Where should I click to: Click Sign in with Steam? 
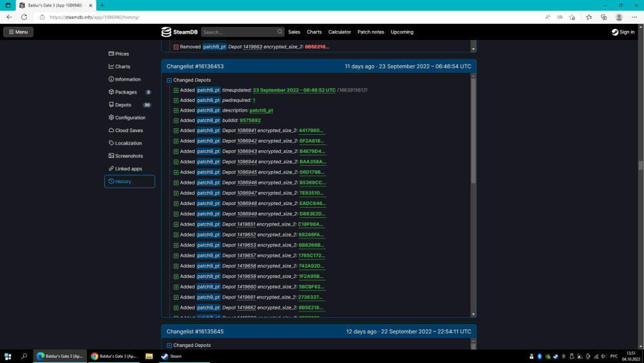coord(623,32)
